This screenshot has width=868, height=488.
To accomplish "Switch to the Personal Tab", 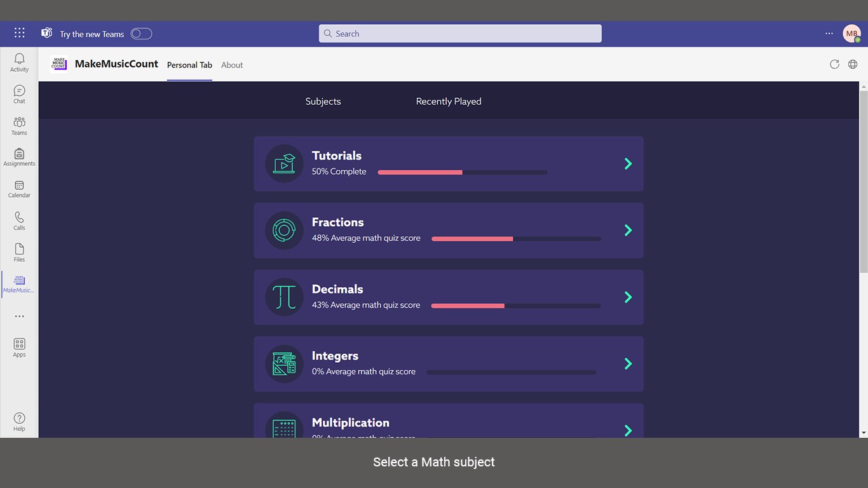I will click(189, 65).
